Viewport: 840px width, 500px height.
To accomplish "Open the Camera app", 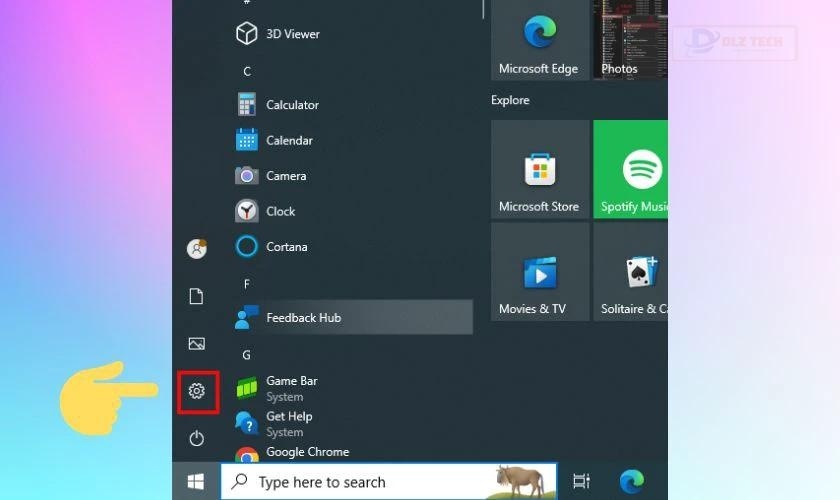I will point(286,176).
